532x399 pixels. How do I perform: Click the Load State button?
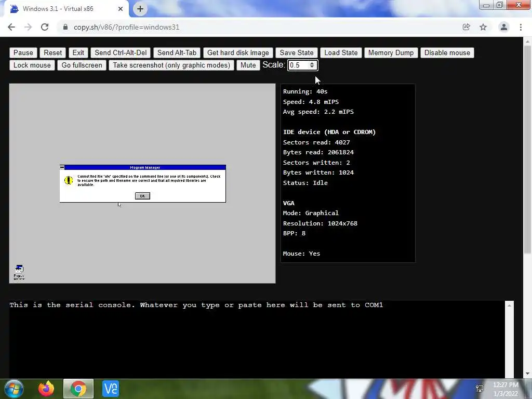[341, 52]
